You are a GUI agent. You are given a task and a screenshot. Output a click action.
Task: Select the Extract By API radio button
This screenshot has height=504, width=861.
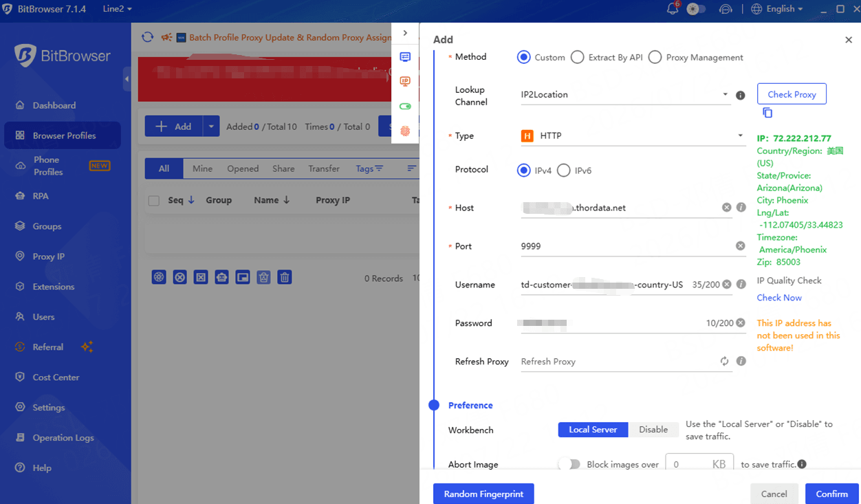[x=578, y=57]
